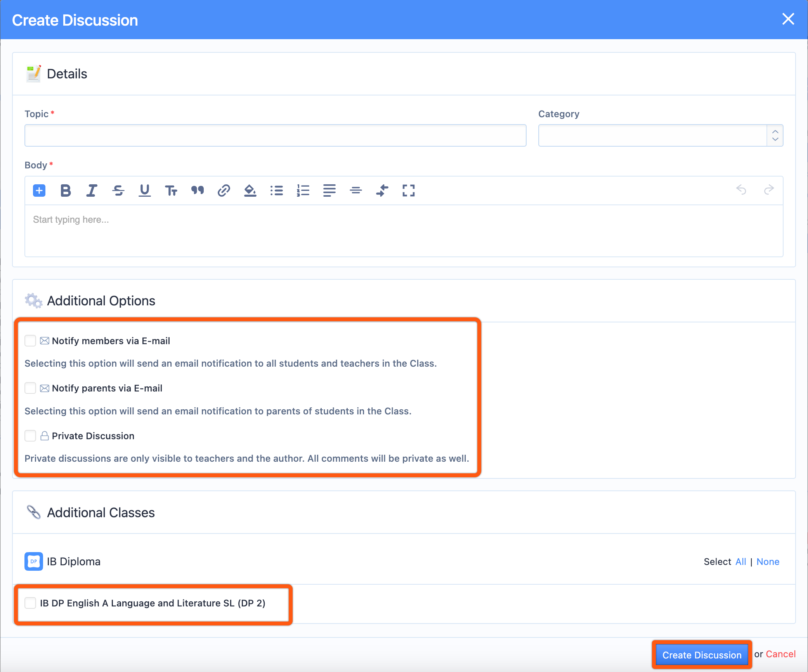The height and width of the screenshot is (672, 808).
Task: Click the Create Discussion button
Action: (702, 655)
